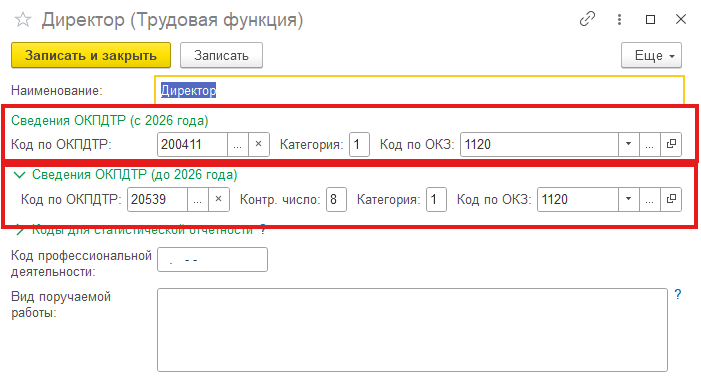Image resolution: width=701 pixels, height=380 pixels.
Task: Click Код по ОКПДТР field 200411
Action: click(193, 144)
